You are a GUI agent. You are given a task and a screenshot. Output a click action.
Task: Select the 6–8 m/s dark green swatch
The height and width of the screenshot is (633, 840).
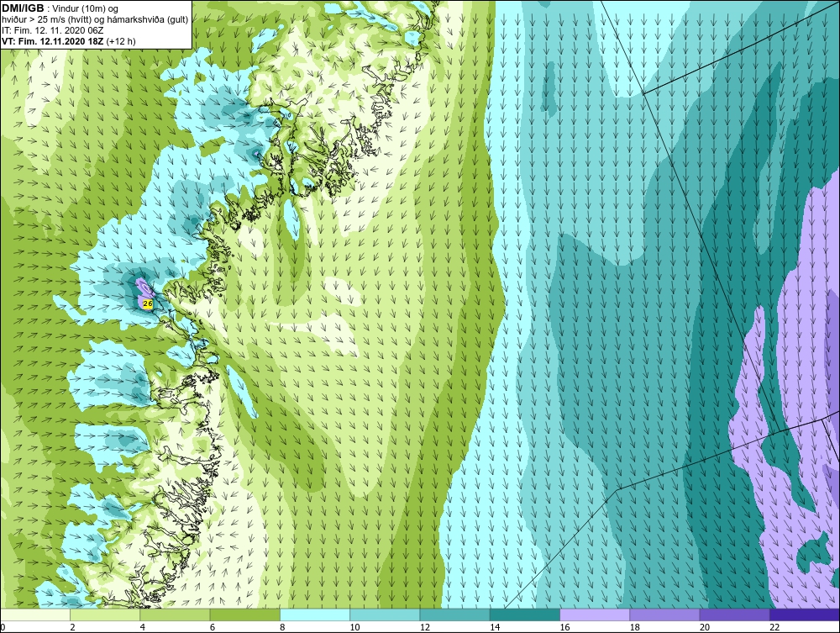(244, 615)
